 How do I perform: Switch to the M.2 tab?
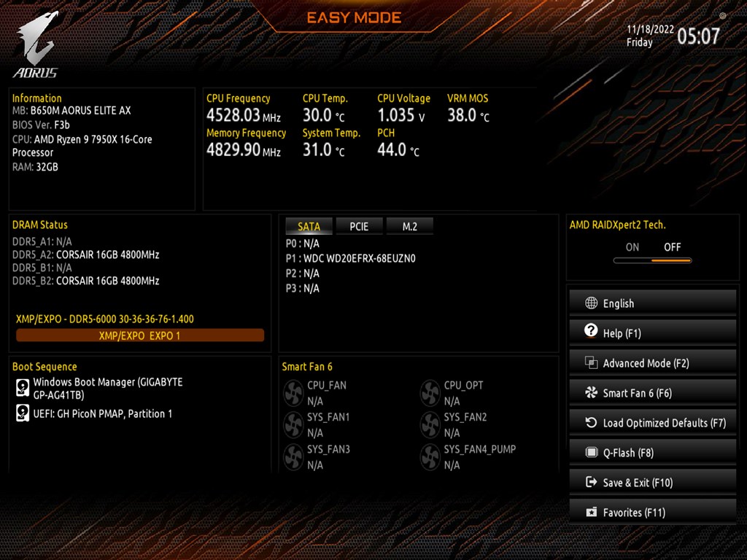click(x=410, y=226)
